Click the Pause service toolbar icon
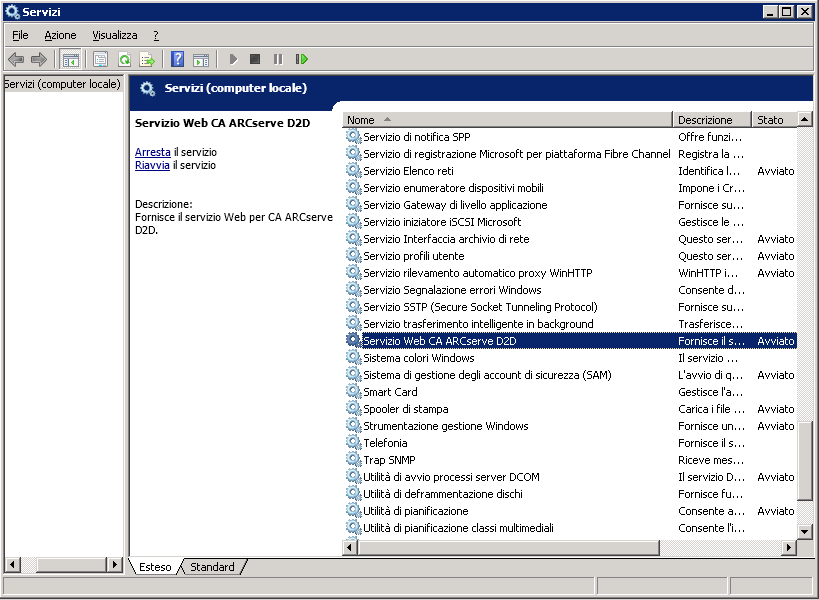 point(278,60)
